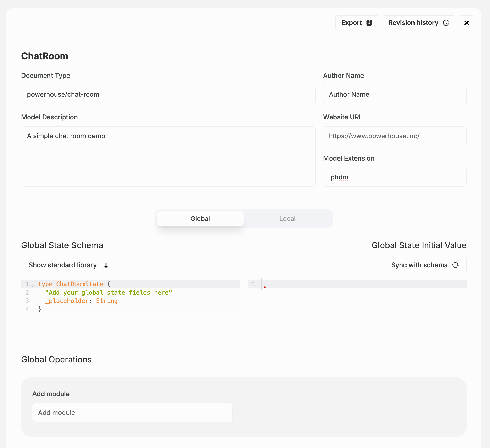Click line 3 of the Global State Schema editor
This screenshot has height=448, width=490.
[x=81, y=301]
